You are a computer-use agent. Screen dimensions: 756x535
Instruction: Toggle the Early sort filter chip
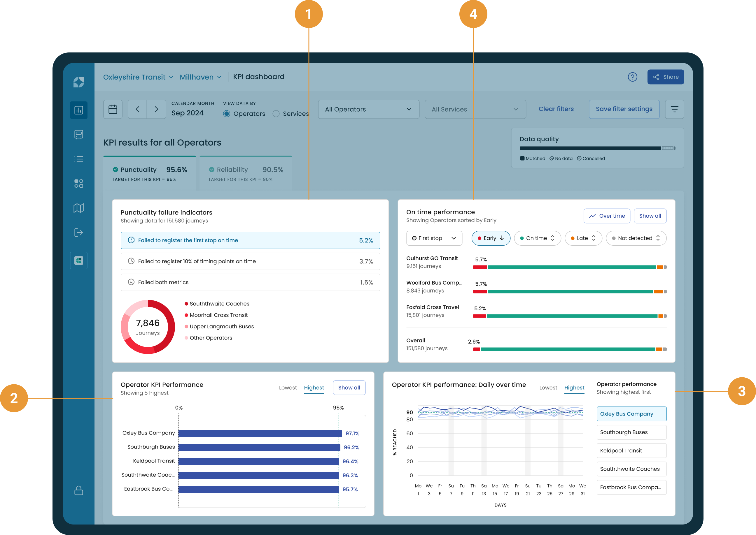point(491,238)
